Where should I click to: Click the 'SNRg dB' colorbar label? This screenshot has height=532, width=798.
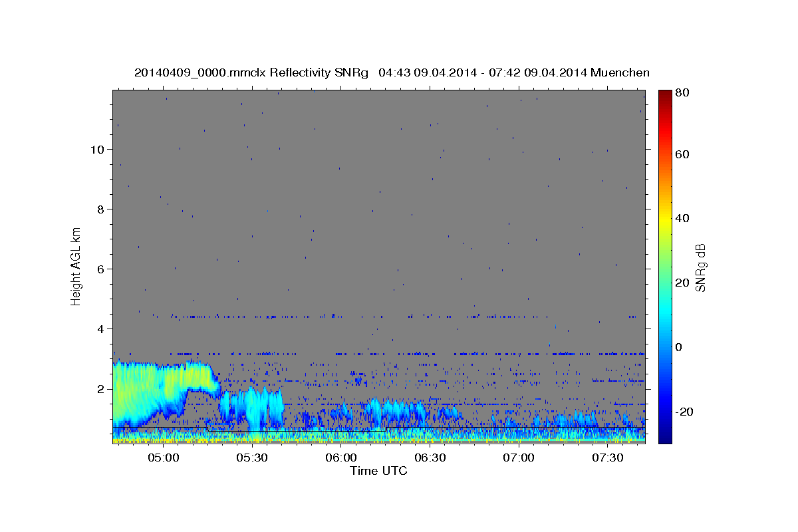tap(700, 267)
